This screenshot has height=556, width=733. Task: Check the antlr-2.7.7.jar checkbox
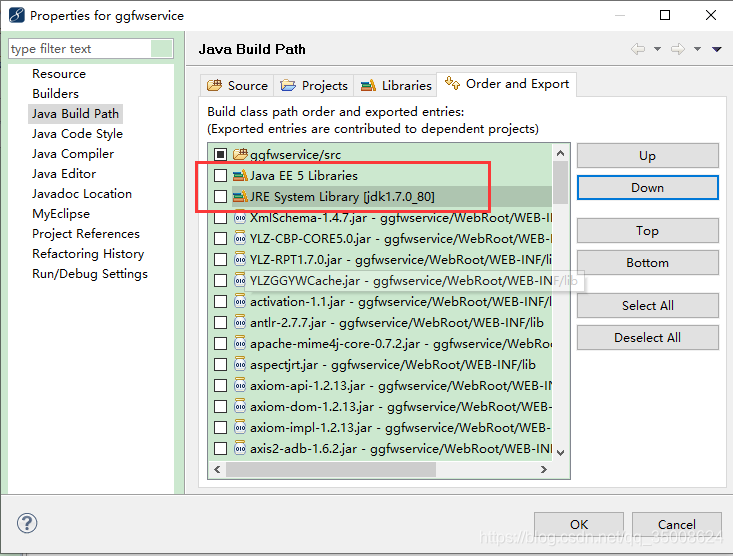tap(220, 323)
